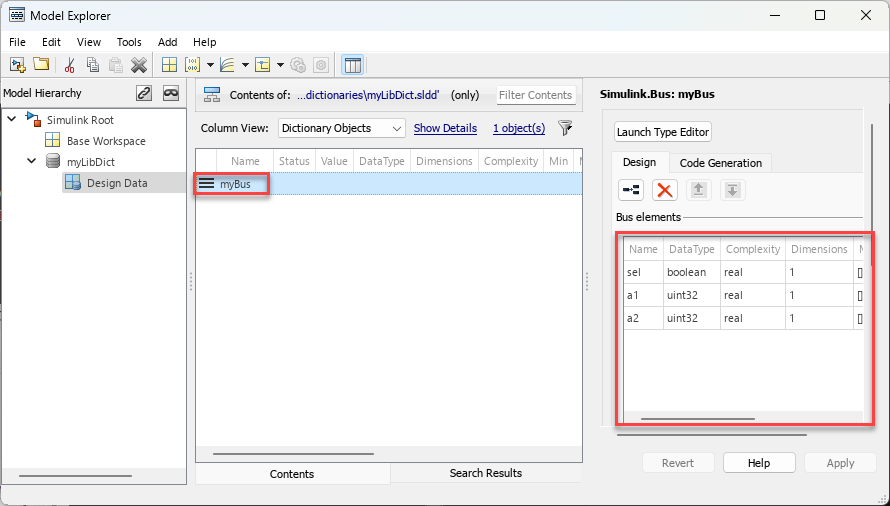Click the add bus element icon
The height and width of the screenshot is (506, 890).
click(x=631, y=190)
